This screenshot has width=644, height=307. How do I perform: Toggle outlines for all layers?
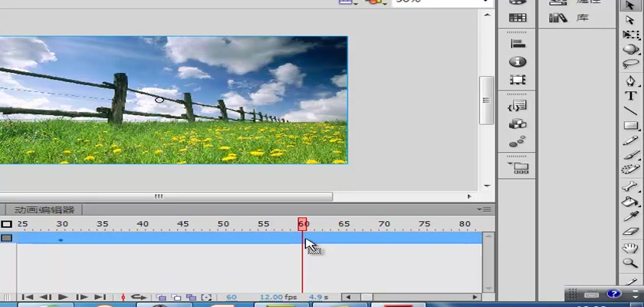pyautogui.click(x=6, y=224)
